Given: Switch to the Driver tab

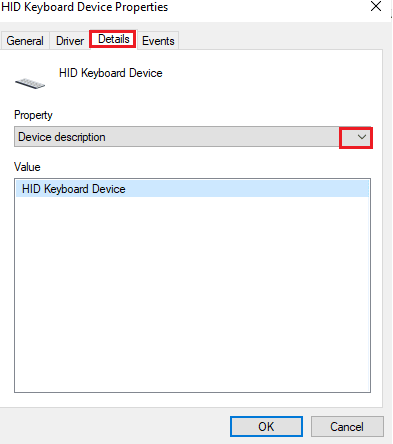Looking at the screenshot, I should pyautogui.click(x=70, y=41).
